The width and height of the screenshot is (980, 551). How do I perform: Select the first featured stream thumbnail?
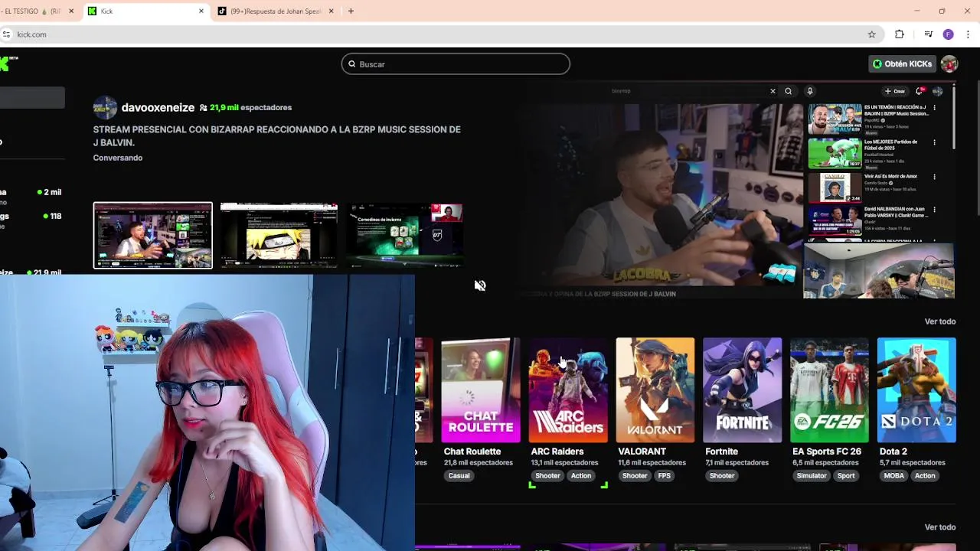[x=153, y=236]
